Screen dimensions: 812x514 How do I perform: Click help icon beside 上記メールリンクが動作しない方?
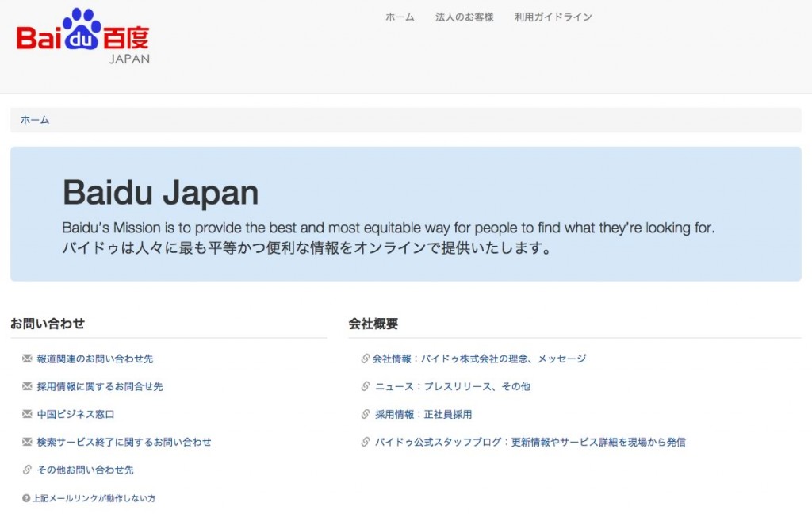click(26, 498)
